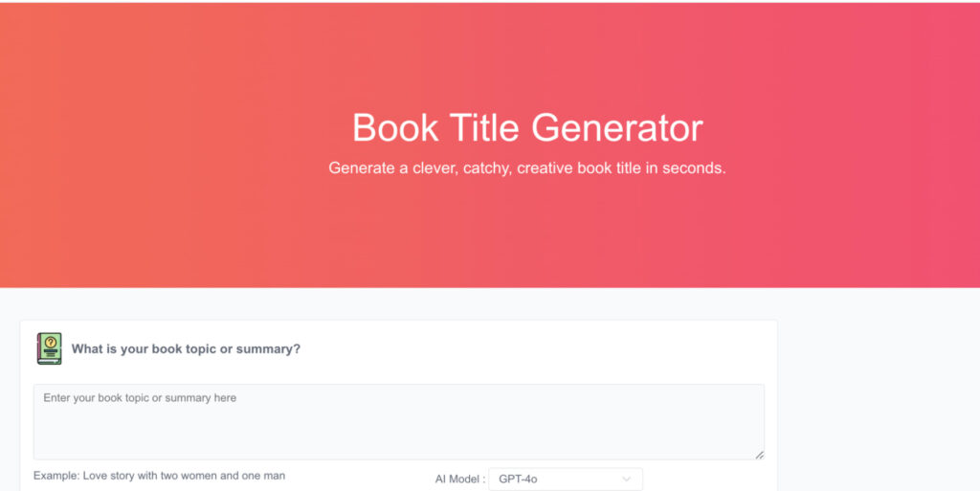Click gray page margin left of form card
The image size is (980, 491).
click(x=10, y=402)
